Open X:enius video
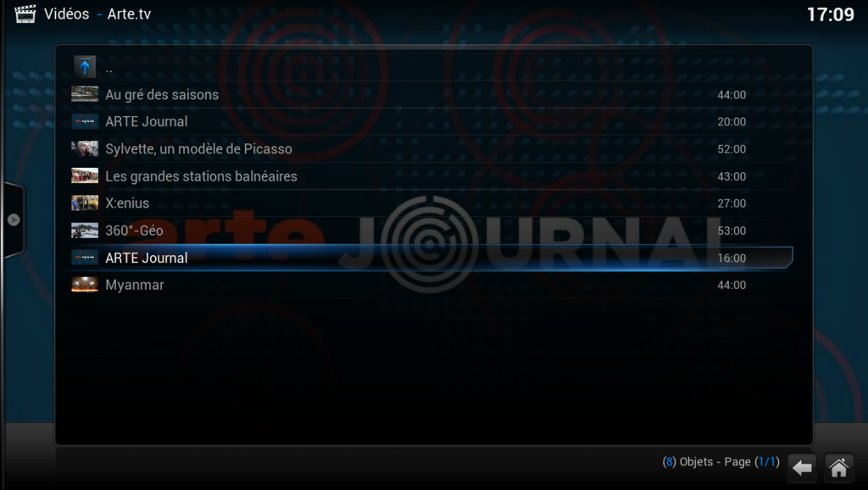868x490 pixels. click(431, 203)
